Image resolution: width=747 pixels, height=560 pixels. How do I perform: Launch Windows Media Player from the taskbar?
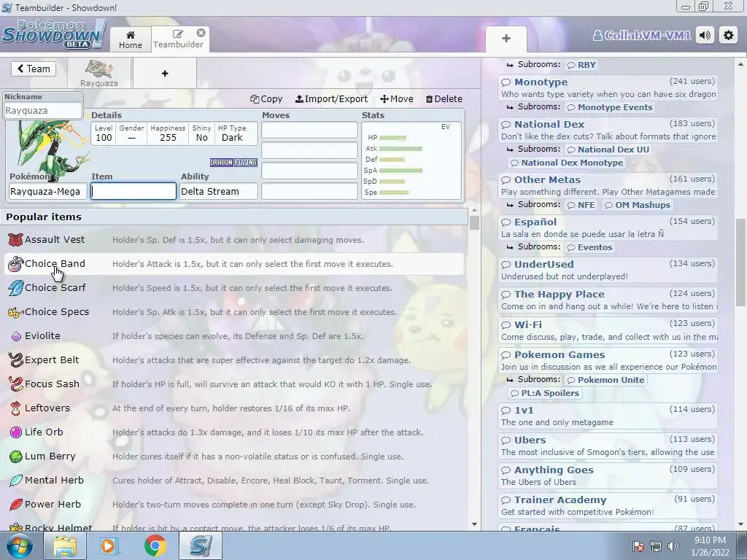[109, 545]
